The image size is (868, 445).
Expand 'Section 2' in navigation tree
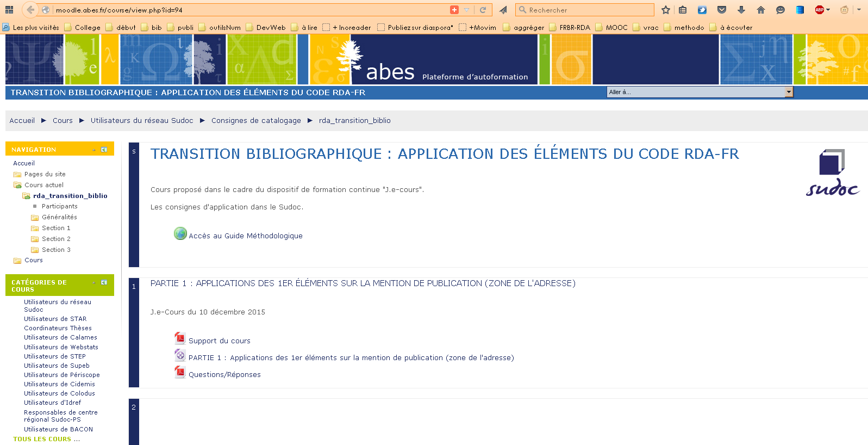coord(51,239)
